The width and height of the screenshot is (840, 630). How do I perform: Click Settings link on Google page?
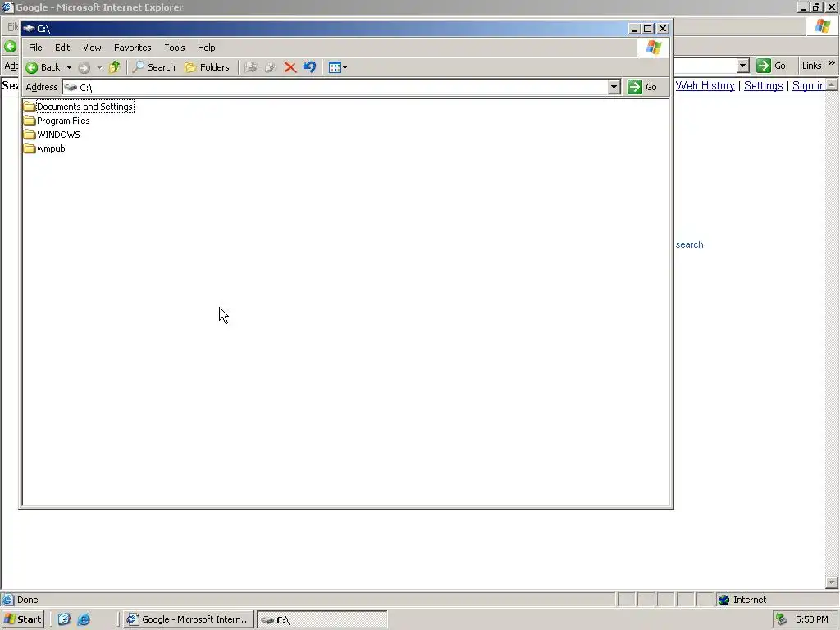tap(764, 85)
